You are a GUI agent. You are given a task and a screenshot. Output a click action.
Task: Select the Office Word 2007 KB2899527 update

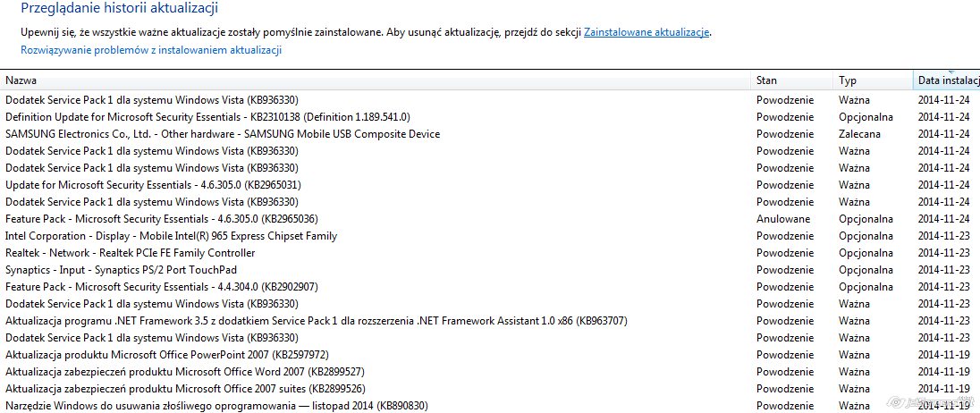[x=490, y=372]
